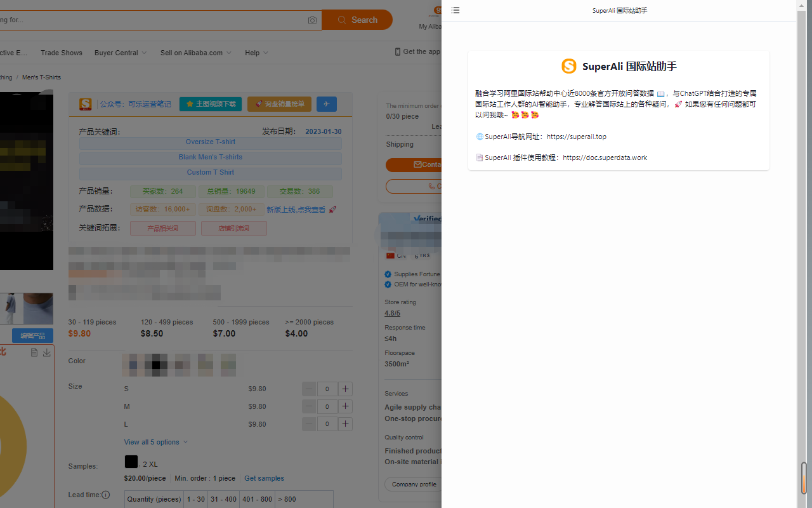Click the blue paper-plane icon in plugin toolbar
Viewport: 812px width, 508px height.
coord(326,104)
